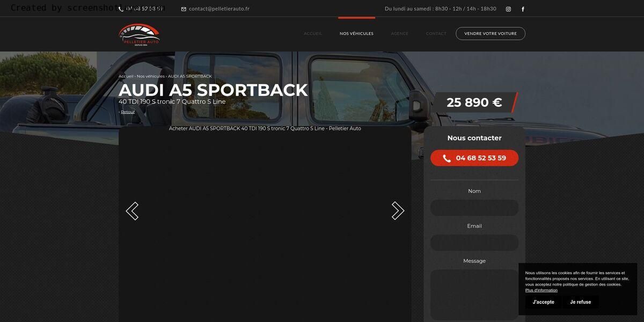Click the Pelletier Auto logo
Screen dimensions: 644x322
click(139, 34)
